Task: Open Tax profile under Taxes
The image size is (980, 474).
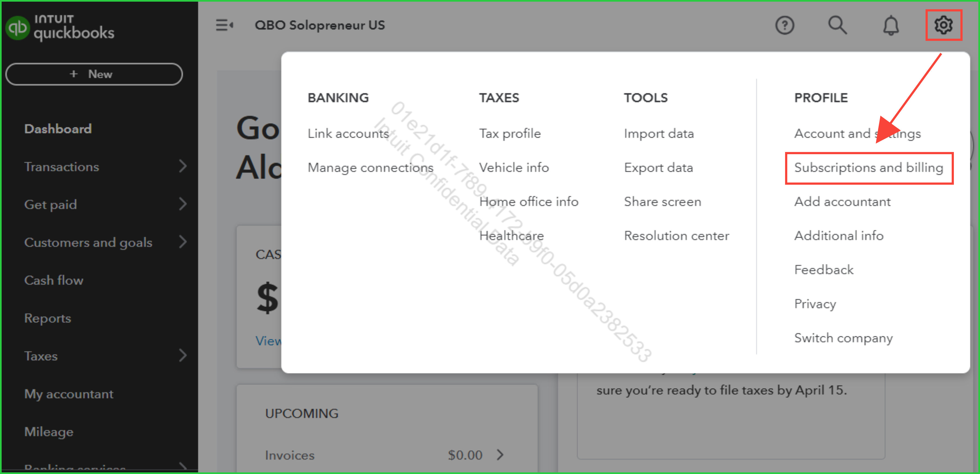Action: pyautogui.click(x=510, y=134)
